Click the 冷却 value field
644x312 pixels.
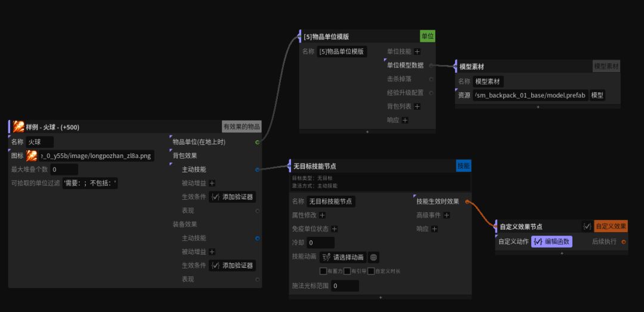coord(320,243)
